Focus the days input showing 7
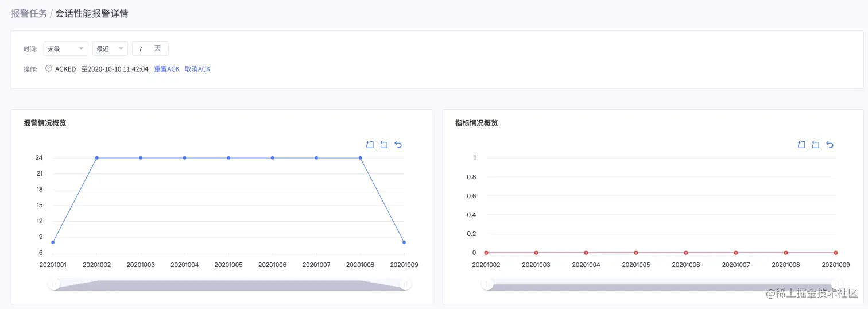This screenshot has height=309, width=868. 150,49
